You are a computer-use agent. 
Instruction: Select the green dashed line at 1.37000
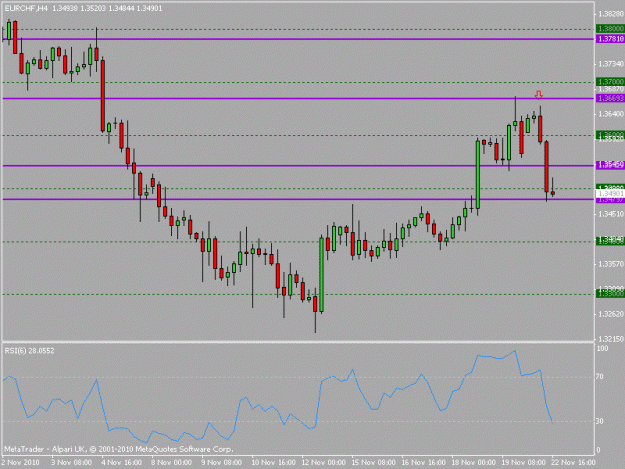298,82
